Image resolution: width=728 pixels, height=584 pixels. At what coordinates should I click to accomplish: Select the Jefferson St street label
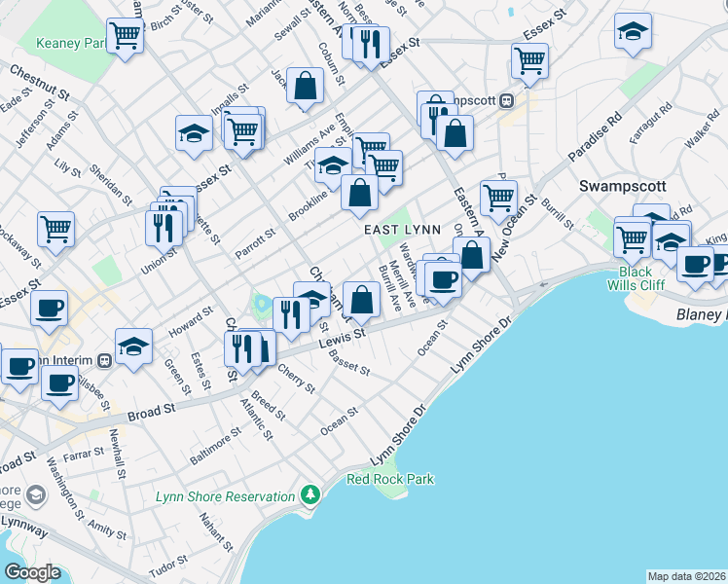pyautogui.click(x=35, y=124)
